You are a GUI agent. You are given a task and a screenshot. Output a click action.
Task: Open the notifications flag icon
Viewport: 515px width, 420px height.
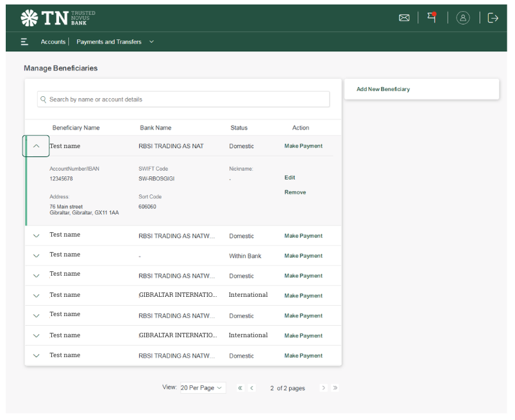(x=432, y=17)
